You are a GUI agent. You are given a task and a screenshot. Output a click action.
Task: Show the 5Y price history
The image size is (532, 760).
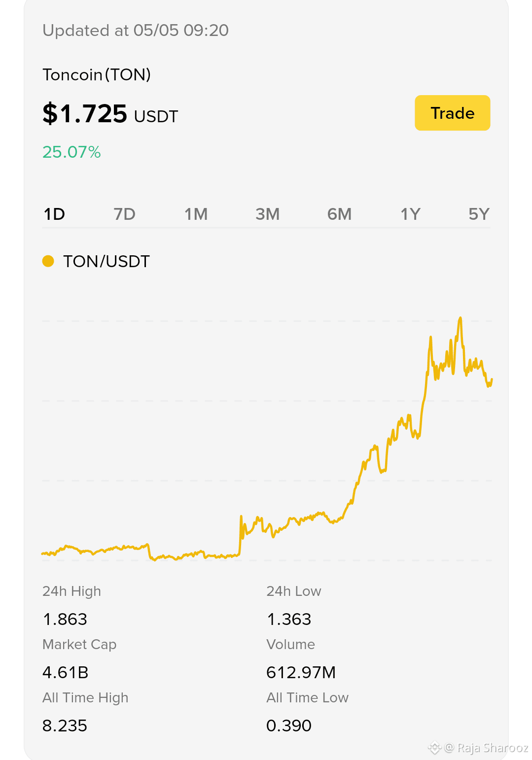click(479, 214)
